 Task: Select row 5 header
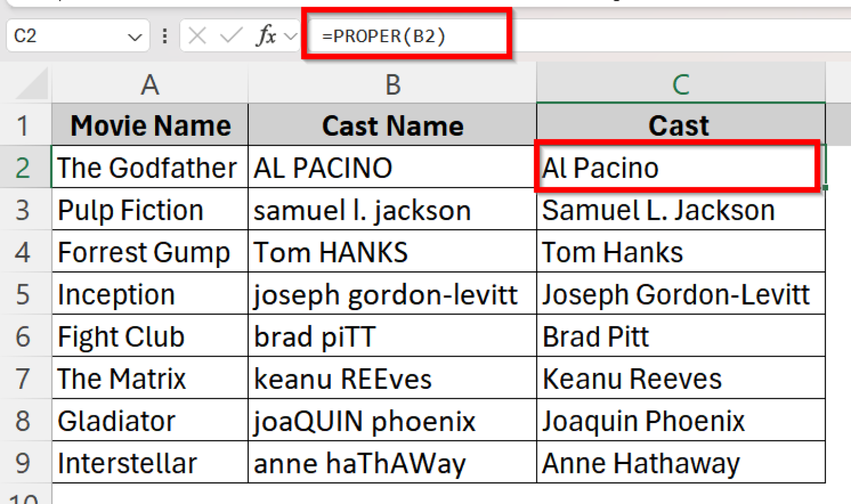(25, 294)
